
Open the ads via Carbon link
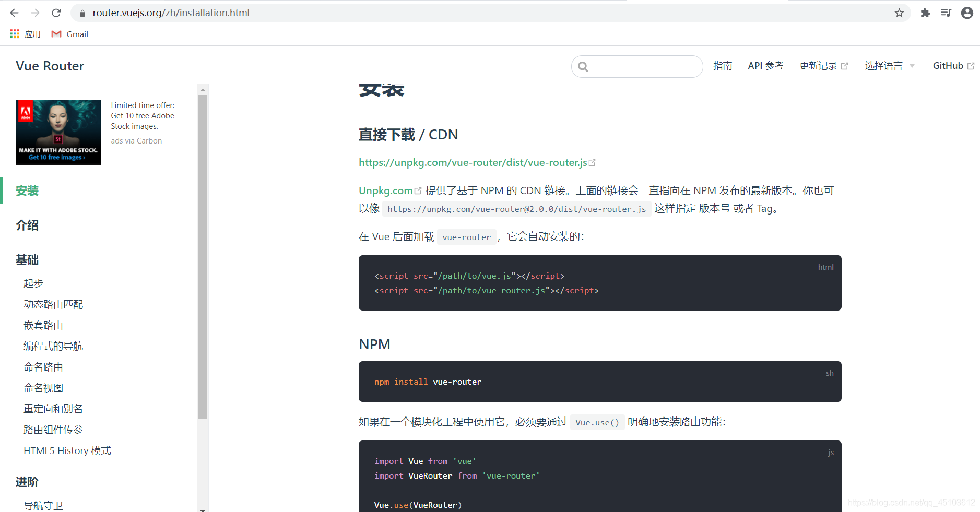point(136,141)
